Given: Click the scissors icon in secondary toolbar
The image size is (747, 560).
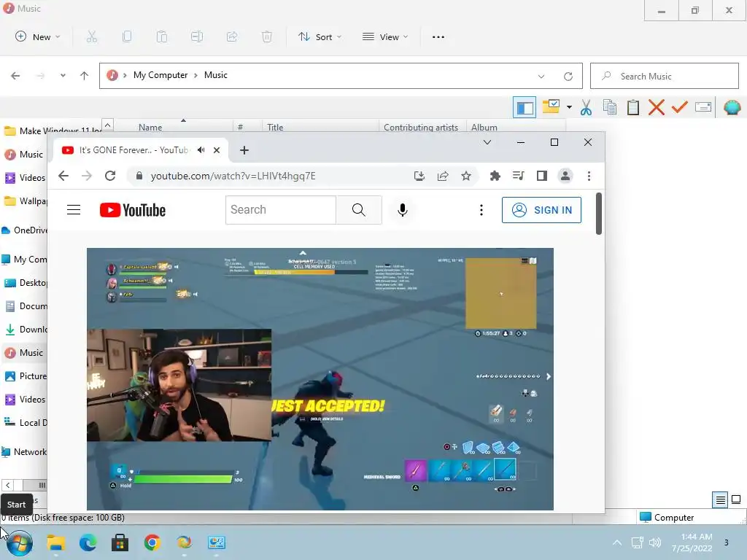Looking at the screenshot, I should pyautogui.click(x=586, y=107).
